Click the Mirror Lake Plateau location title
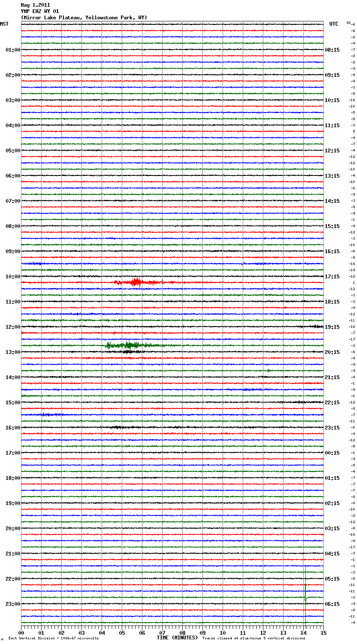 click(x=84, y=18)
